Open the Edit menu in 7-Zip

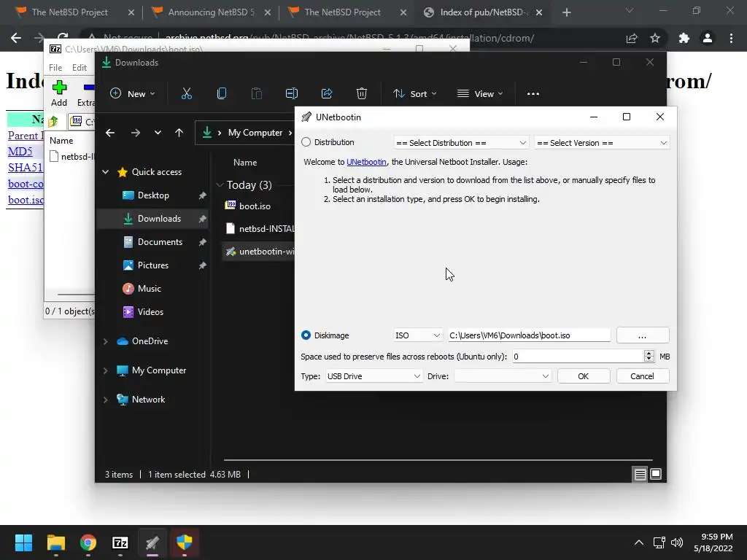(x=79, y=68)
